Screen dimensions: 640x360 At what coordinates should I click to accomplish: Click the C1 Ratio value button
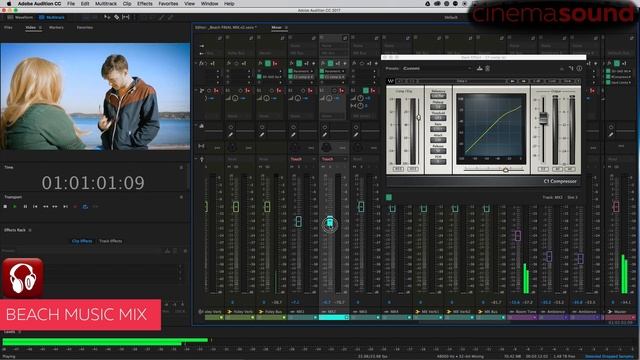pyautogui.click(x=438, y=129)
